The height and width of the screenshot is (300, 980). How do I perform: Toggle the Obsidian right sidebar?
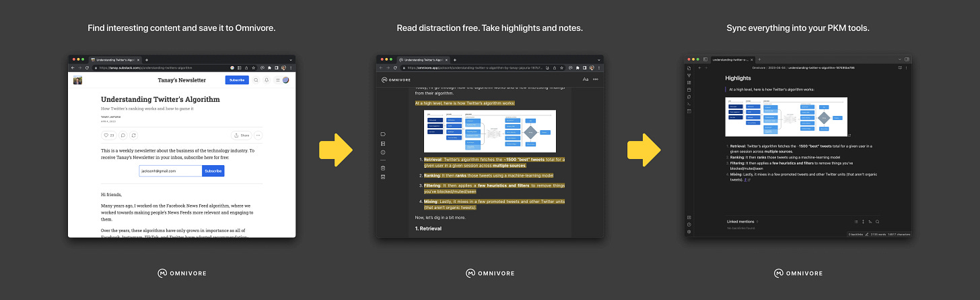(x=907, y=59)
